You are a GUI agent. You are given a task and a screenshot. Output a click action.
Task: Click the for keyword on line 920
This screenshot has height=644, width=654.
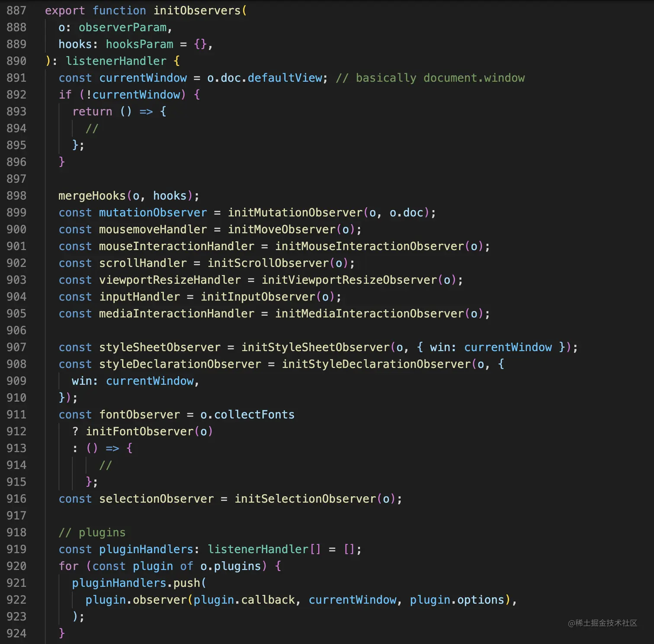click(x=69, y=567)
